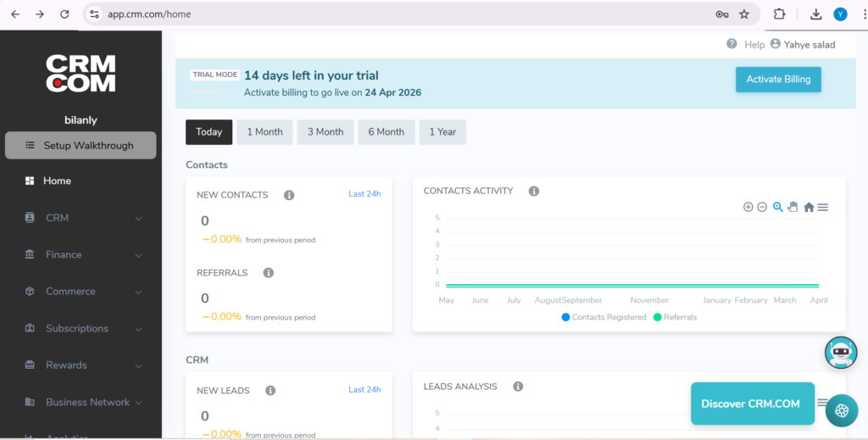Expand the Subscriptions sidebar menu
The height and width of the screenshot is (440, 868).
pyautogui.click(x=81, y=328)
